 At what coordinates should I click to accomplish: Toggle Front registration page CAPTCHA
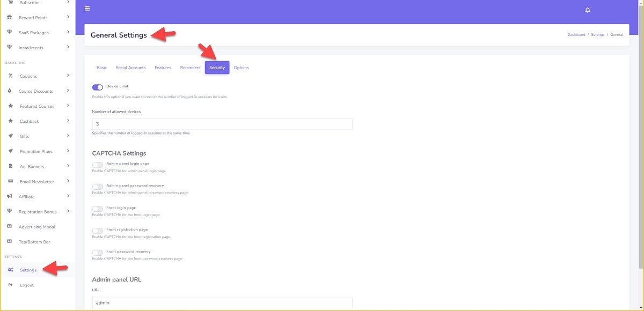[98, 231]
